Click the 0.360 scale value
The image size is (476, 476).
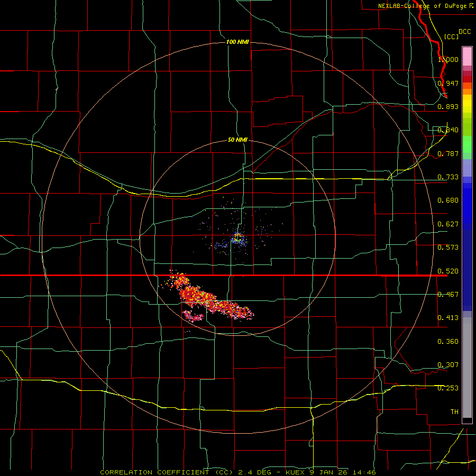448,342
